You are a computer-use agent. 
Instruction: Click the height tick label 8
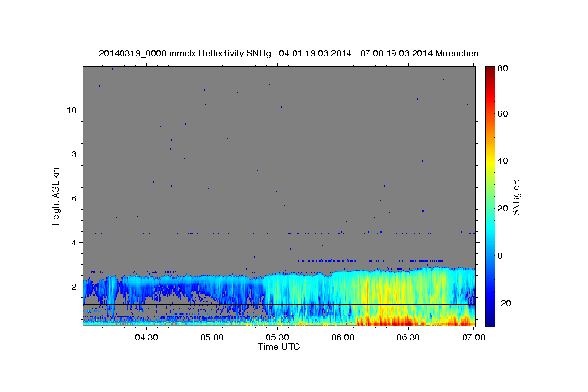tap(74, 154)
